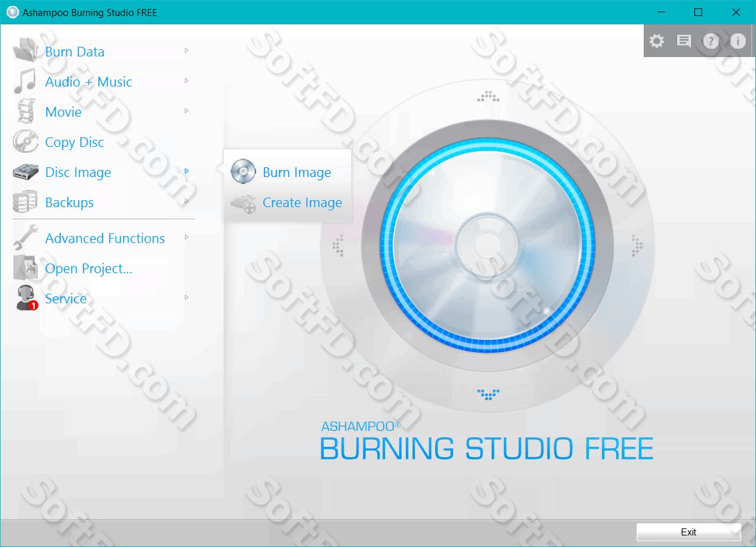
Task: Open the Backups menu
Action: pos(69,203)
